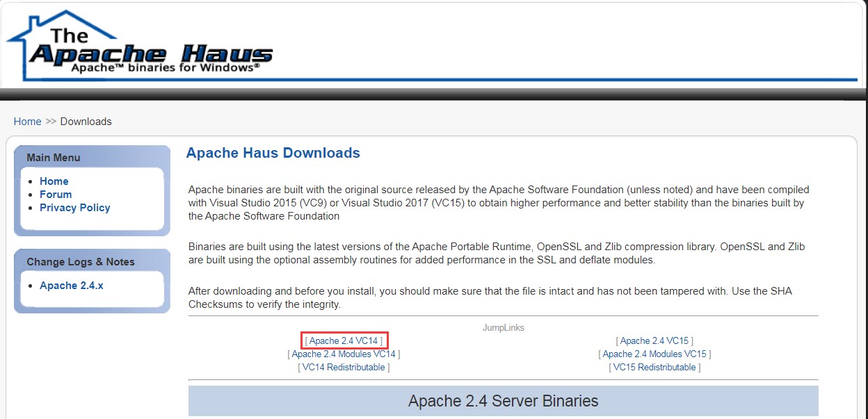Open the Home breadcrumb link
868x419 pixels.
(28, 122)
